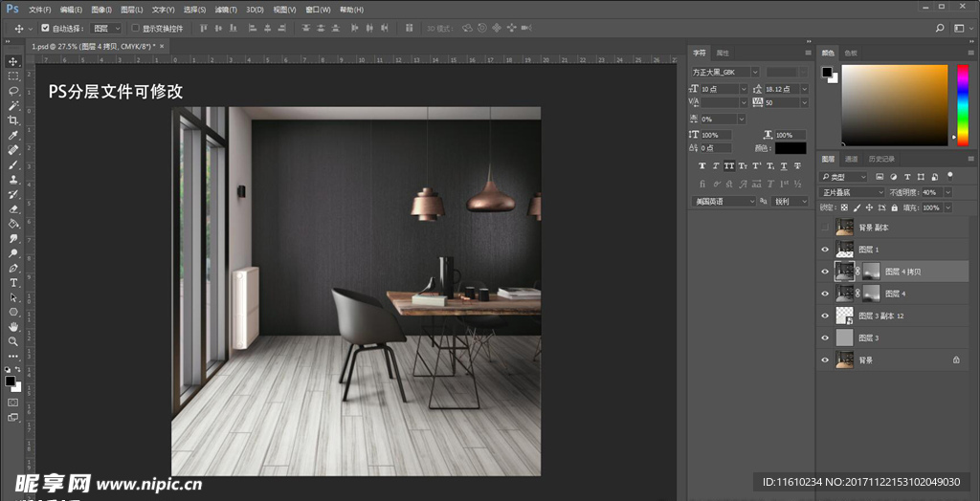Select the Lasso tool
This screenshot has width=980, height=501.
click(13, 91)
